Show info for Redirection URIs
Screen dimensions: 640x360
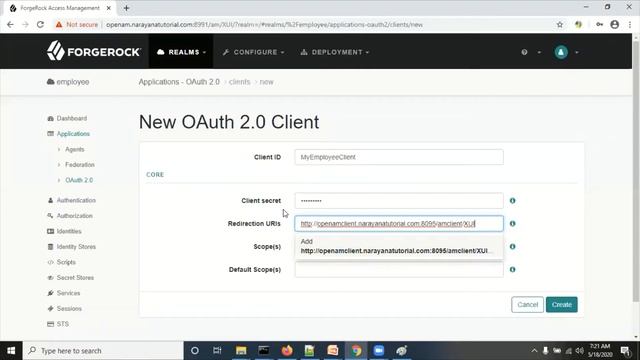click(512, 224)
